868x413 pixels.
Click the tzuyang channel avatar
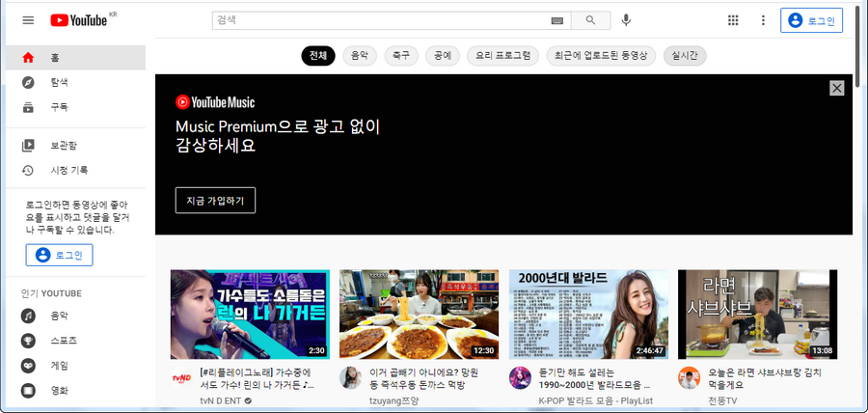click(350, 377)
